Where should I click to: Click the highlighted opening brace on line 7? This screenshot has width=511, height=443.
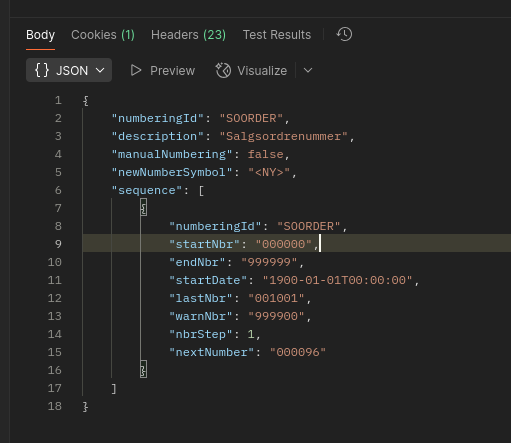click(144, 208)
